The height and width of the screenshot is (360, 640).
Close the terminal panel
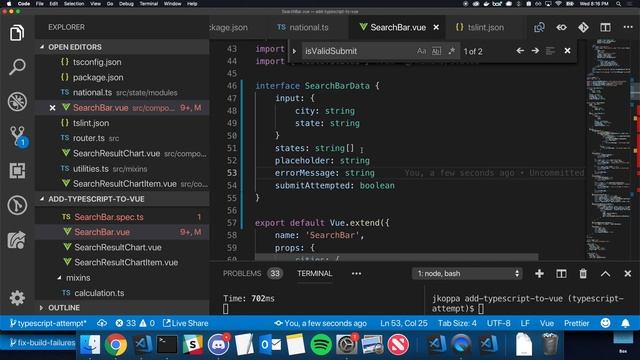(628, 273)
